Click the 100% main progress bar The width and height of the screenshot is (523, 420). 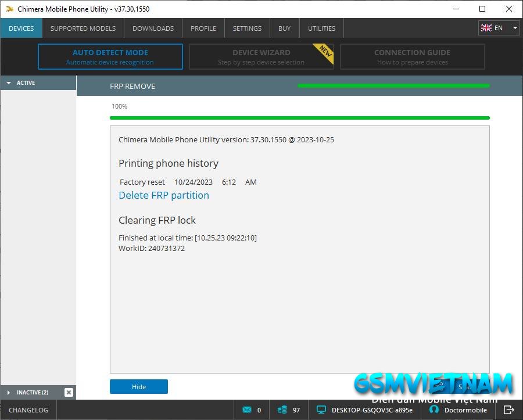click(x=299, y=118)
